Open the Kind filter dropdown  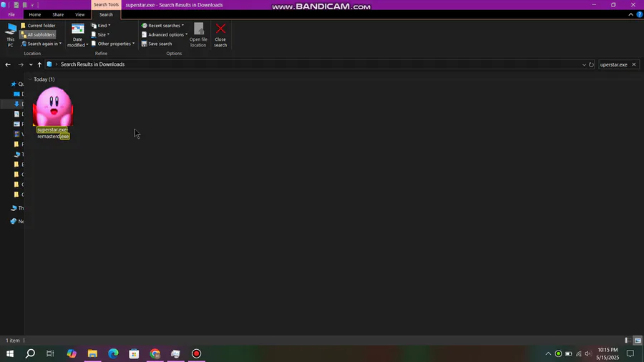click(101, 26)
